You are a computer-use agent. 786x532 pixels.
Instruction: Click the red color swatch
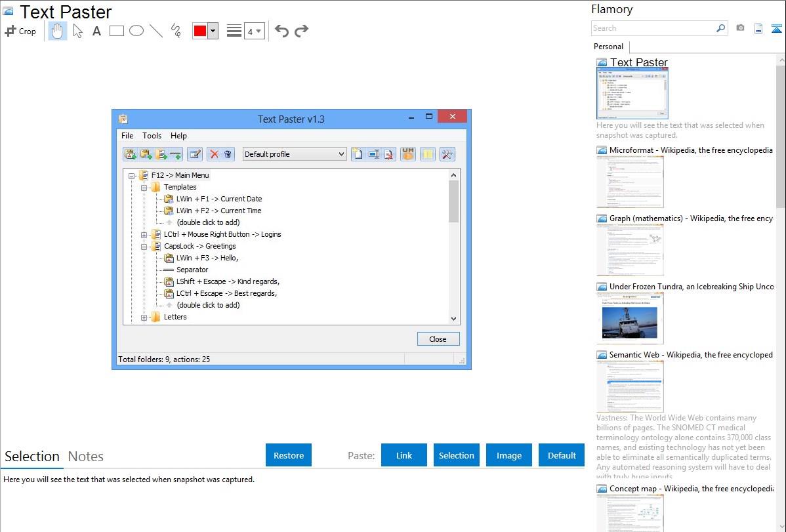tap(200, 31)
